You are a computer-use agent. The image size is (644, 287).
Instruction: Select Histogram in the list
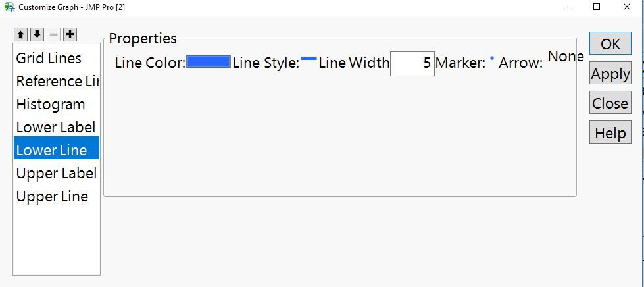click(x=51, y=105)
